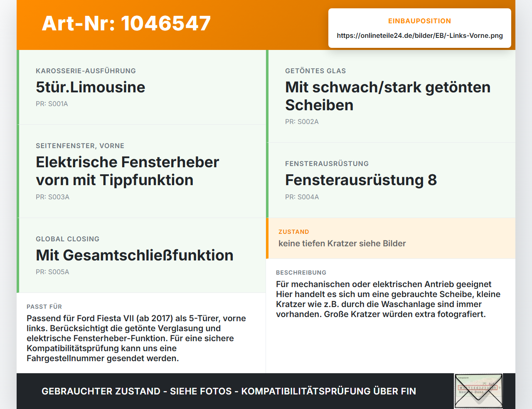Viewport: 532px width, 409px height.
Task: Select the Fensterausrüstung 8 card
Action: pyautogui.click(x=391, y=180)
